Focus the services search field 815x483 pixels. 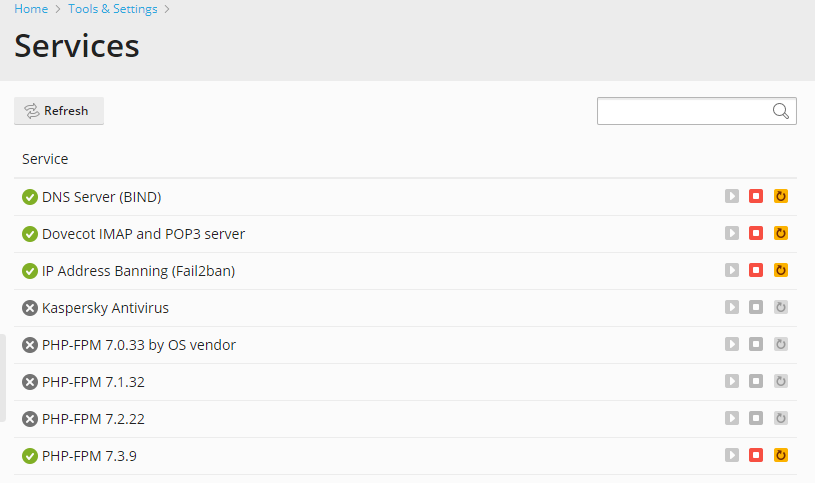(696, 111)
